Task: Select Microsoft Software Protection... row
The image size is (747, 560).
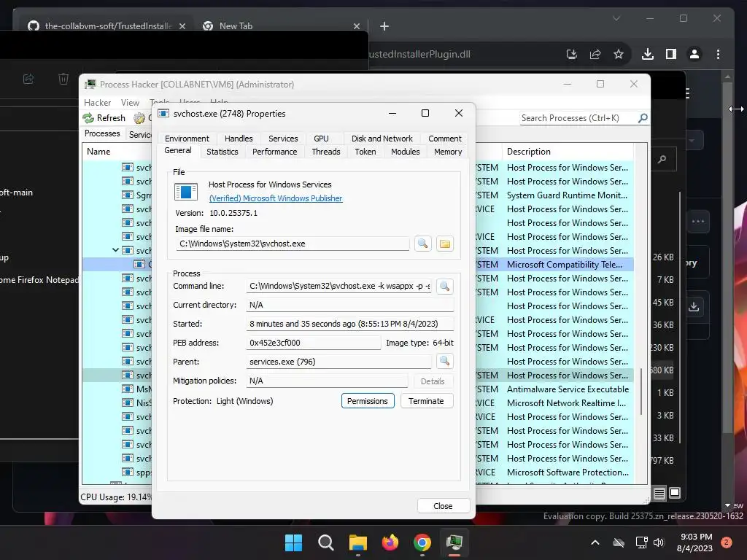Action: tap(568, 472)
